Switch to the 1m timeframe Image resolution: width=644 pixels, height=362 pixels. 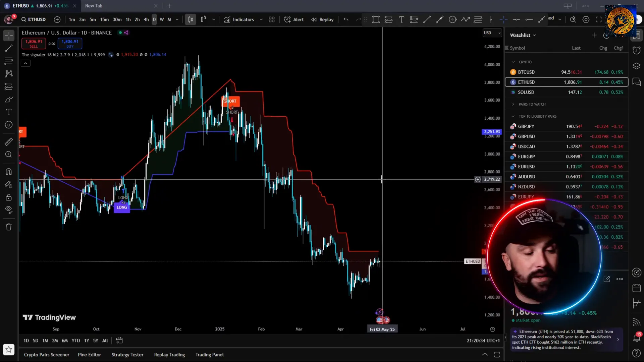[72, 19]
